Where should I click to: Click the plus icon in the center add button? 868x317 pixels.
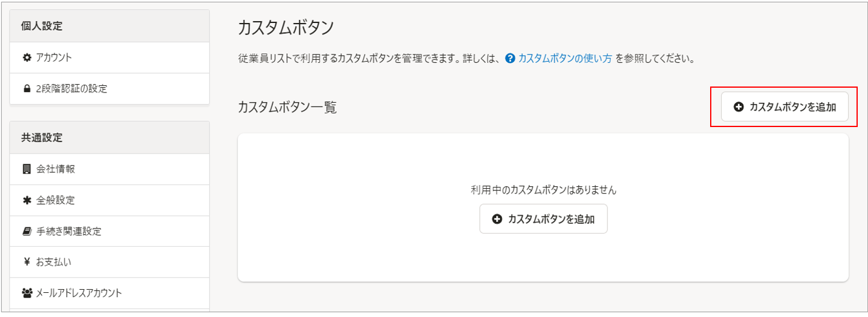click(x=497, y=220)
